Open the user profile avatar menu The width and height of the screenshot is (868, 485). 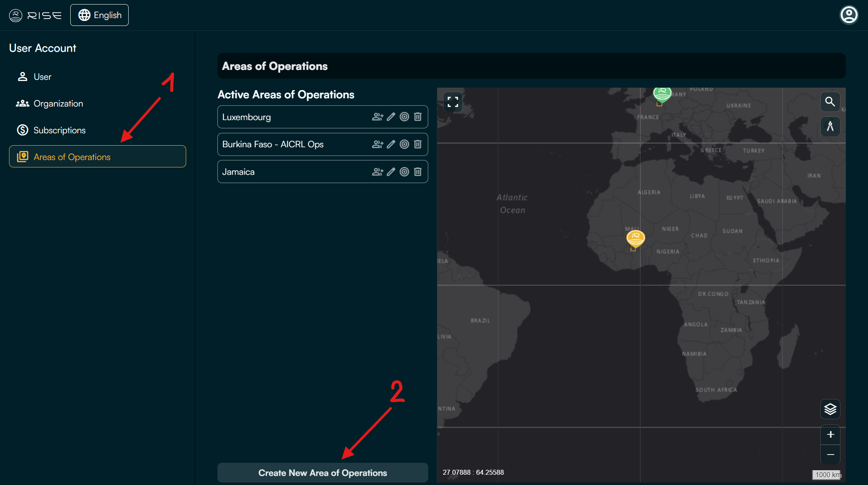[x=849, y=15]
